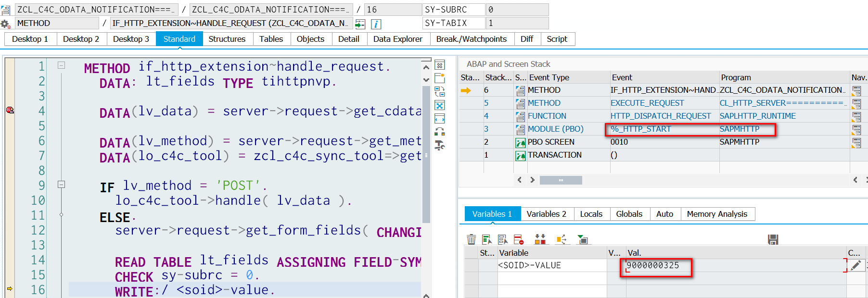
Task: Click the save floppy disk icon in variables pane
Action: (x=773, y=239)
